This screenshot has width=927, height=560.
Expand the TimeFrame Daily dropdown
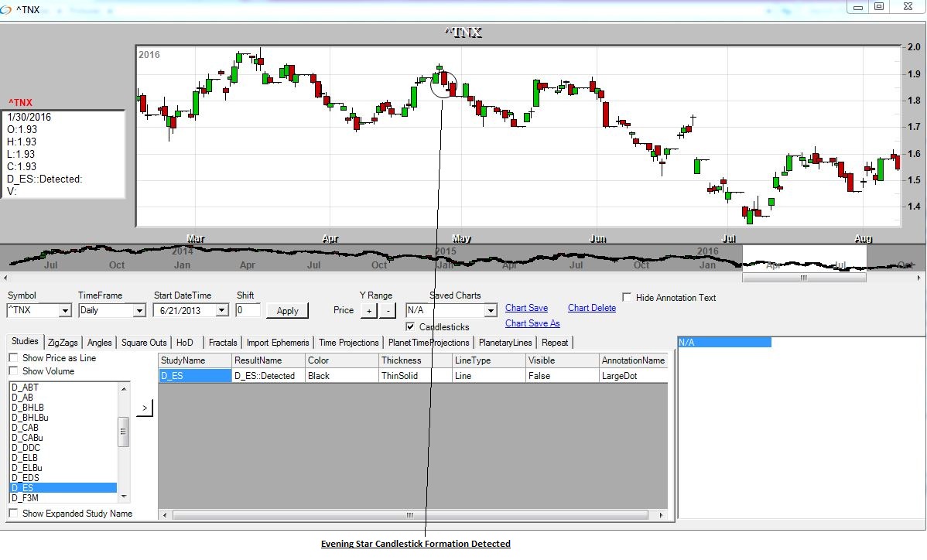(x=139, y=311)
